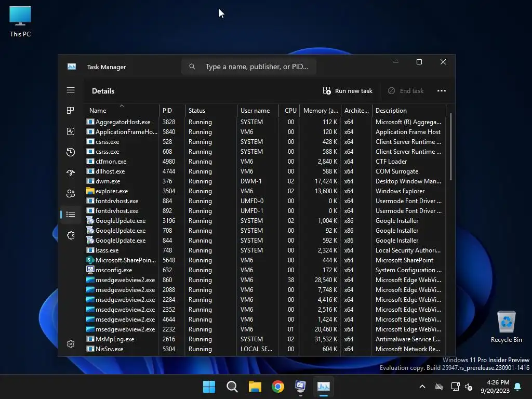Switch to System Configuration taskbar app
532x399 pixels.
click(301, 387)
